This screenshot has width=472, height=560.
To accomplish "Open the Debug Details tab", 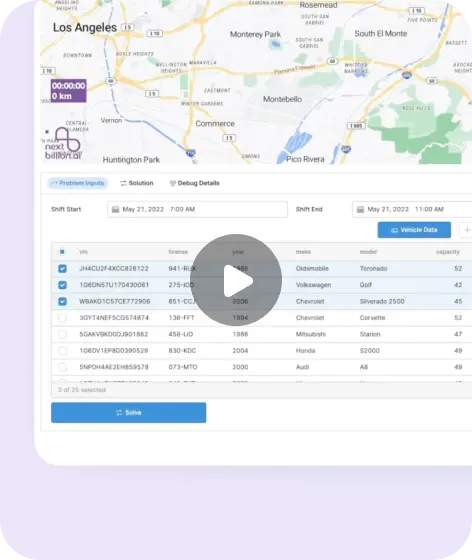I will (x=194, y=183).
